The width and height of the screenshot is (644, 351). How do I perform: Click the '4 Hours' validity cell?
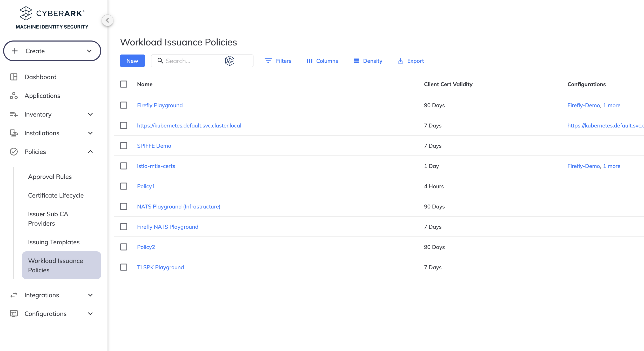point(434,186)
